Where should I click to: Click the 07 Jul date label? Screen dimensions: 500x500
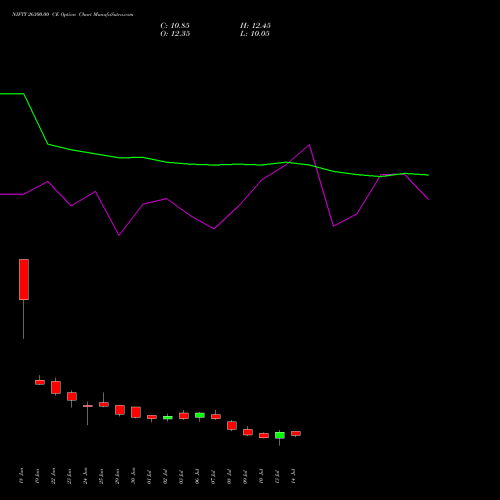(x=213, y=477)
